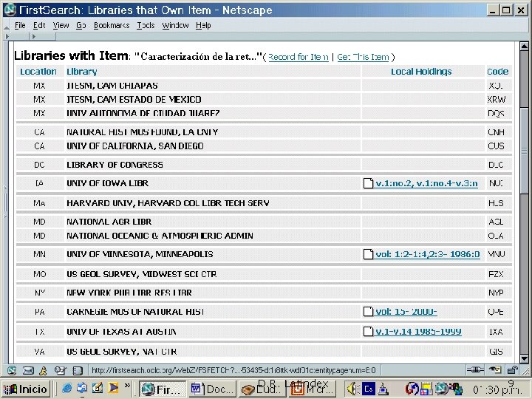Click the vertical scrollbar up arrow
The width and height of the screenshot is (532, 399).
coord(524,46)
